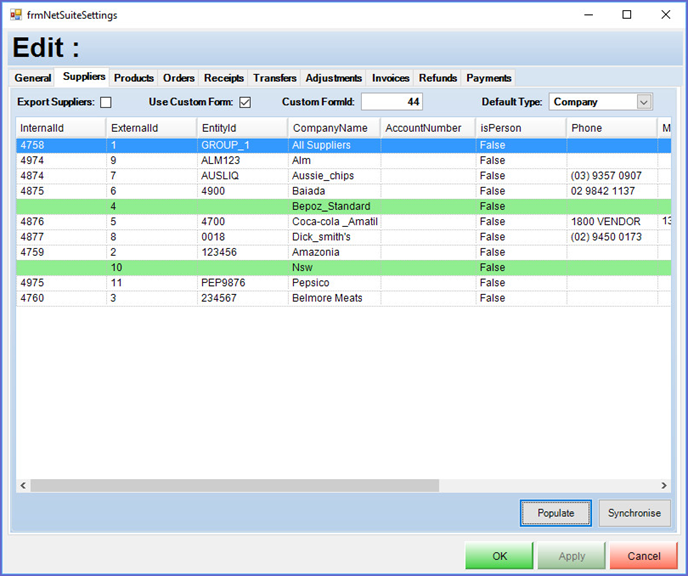Go to the Invoices tab
The width and height of the screenshot is (688, 576).
390,78
